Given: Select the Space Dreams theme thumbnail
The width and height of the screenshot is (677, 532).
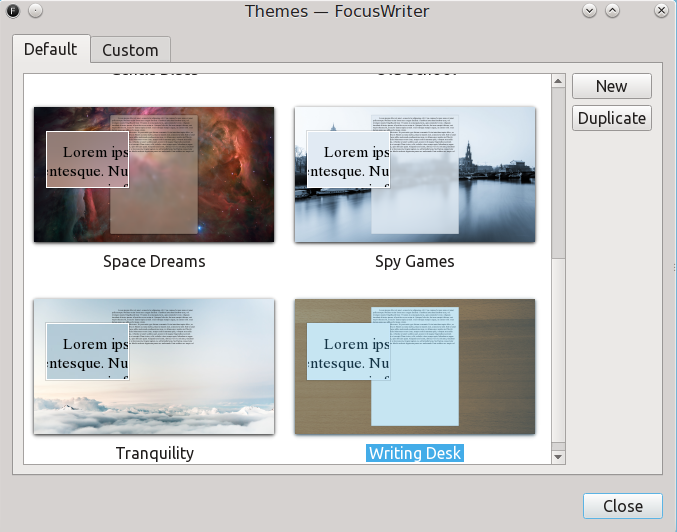Looking at the screenshot, I should click(x=154, y=174).
